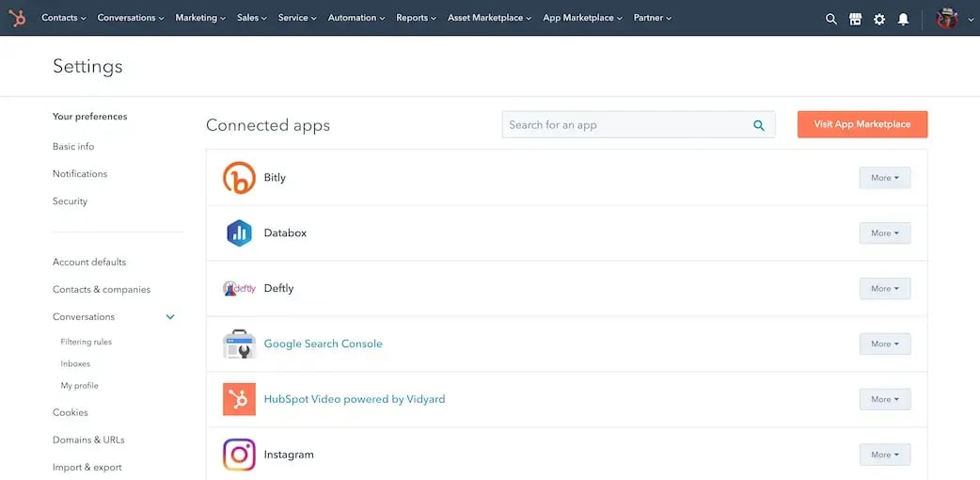Click the Instagram app logo

click(240, 455)
